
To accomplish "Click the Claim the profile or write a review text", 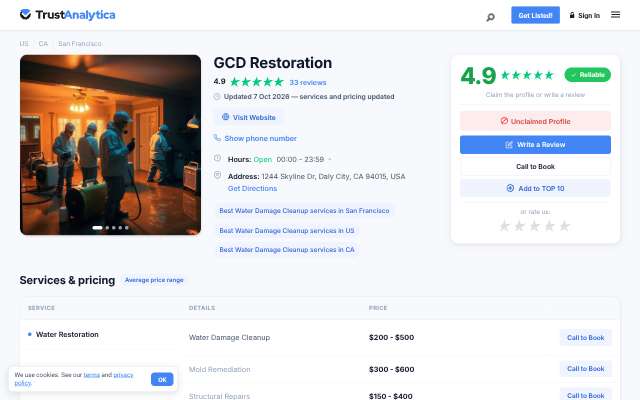I will pos(535,95).
